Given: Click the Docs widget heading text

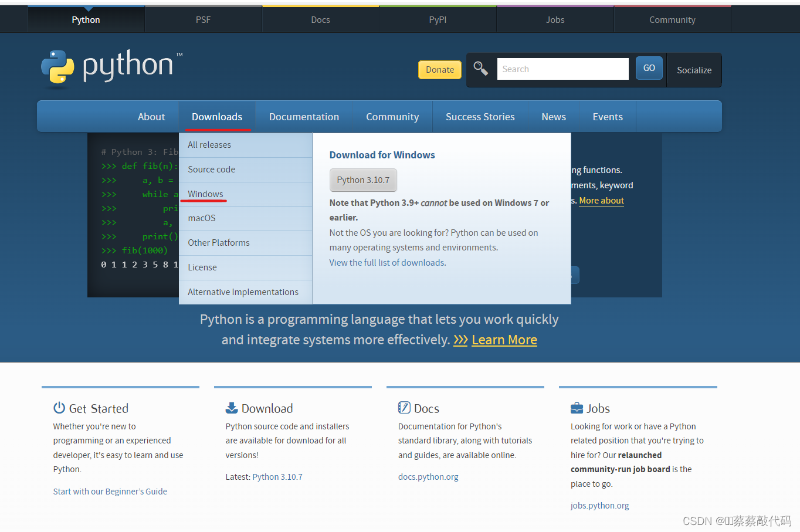Looking at the screenshot, I should tap(426, 408).
